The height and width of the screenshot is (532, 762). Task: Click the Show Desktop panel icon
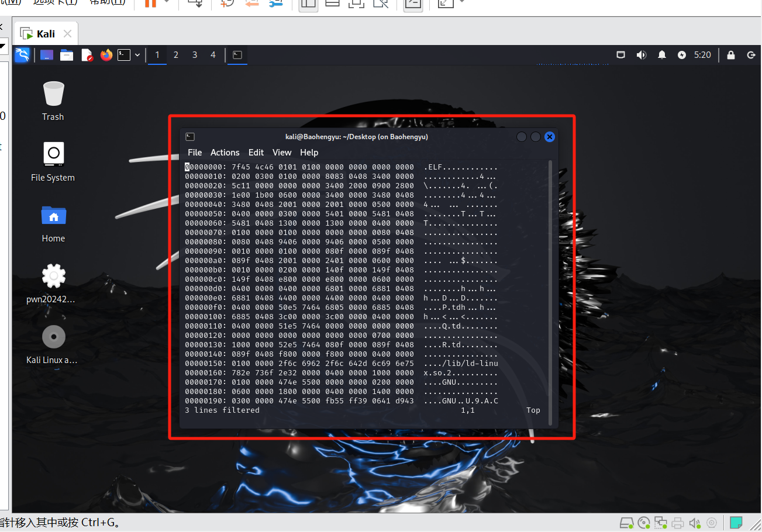47,55
